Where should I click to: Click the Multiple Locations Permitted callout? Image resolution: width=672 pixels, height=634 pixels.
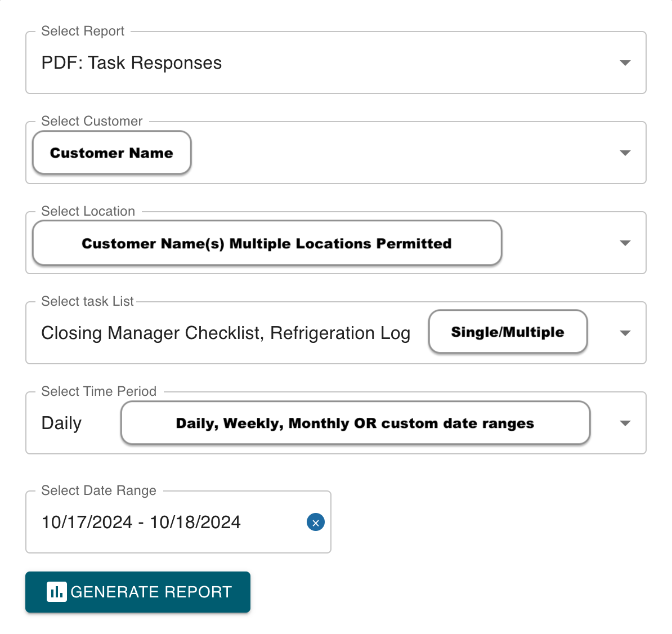[267, 243]
